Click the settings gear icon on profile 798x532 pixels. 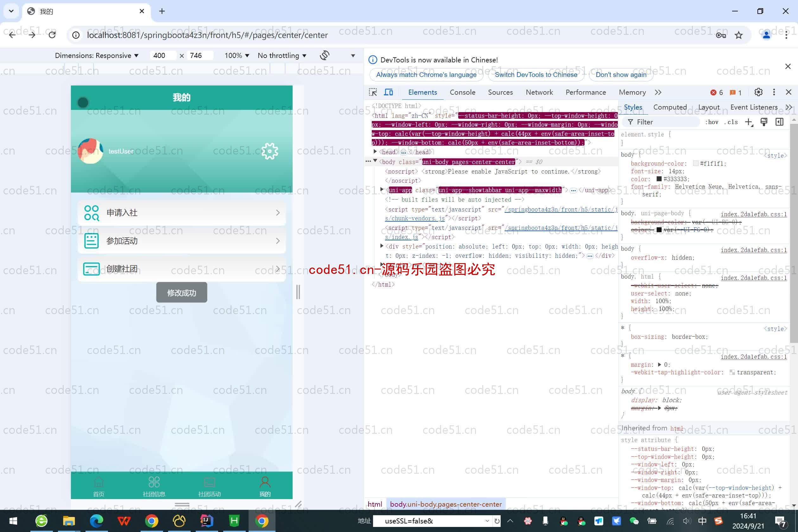[269, 151]
